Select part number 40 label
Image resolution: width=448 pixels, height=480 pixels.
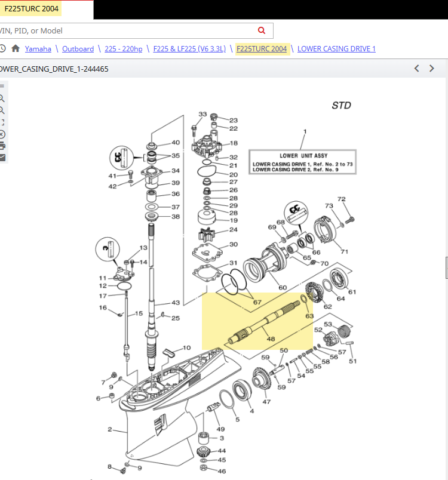click(176, 142)
